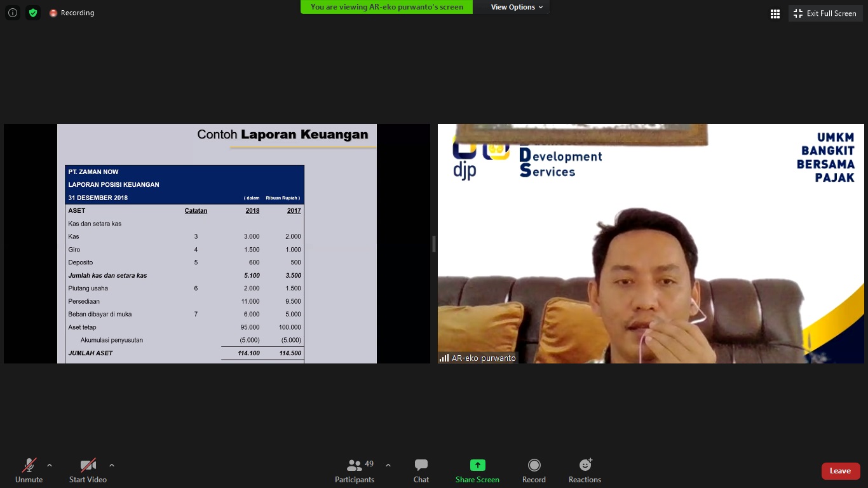Viewport: 868px width, 488px height.
Task: Open the Reactions emoji menu
Action: (585, 471)
